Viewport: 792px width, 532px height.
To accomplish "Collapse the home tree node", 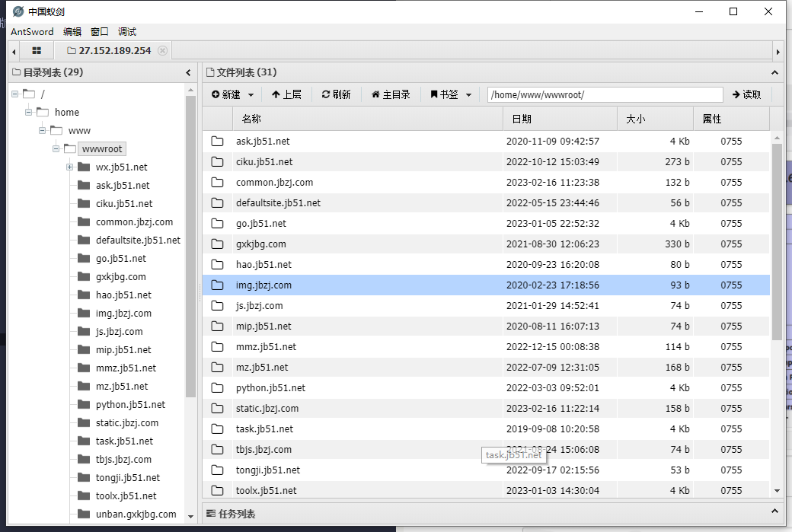I will pos(29,112).
